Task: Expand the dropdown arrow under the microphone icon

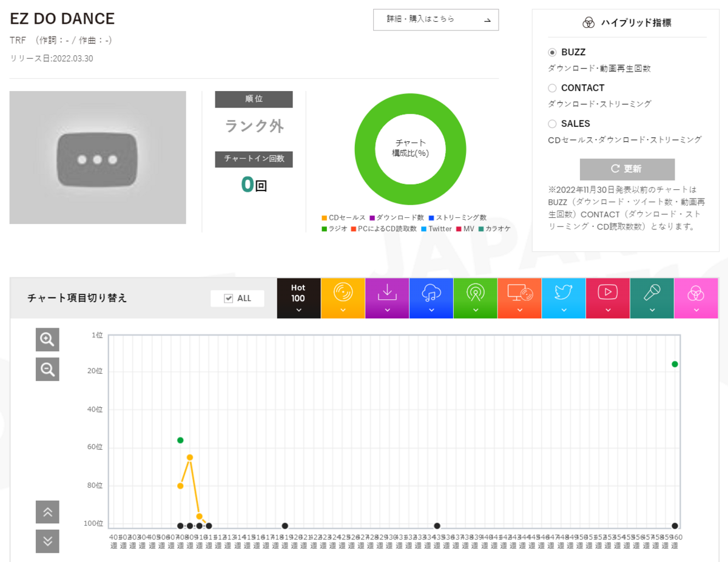Action: (x=652, y=310)
